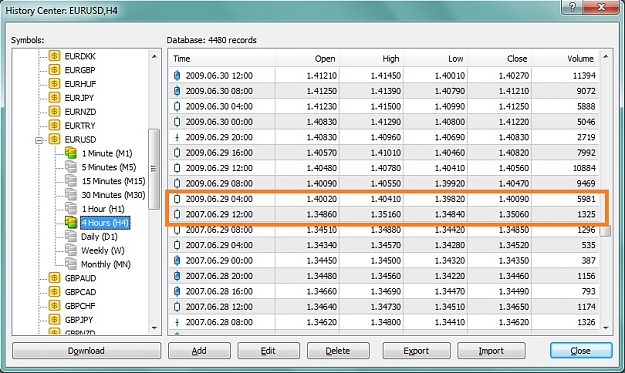Image resolution: width=625 pixels, height=373 pixels.
Task: Select the 2009.06.30 08:00 row
Action: 383,91
